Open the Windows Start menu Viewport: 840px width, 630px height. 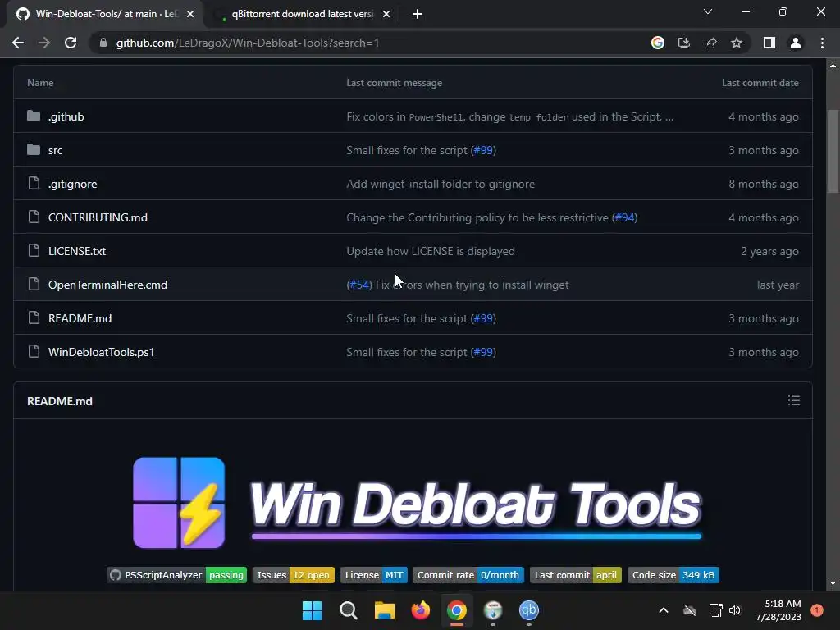point(312,610)
